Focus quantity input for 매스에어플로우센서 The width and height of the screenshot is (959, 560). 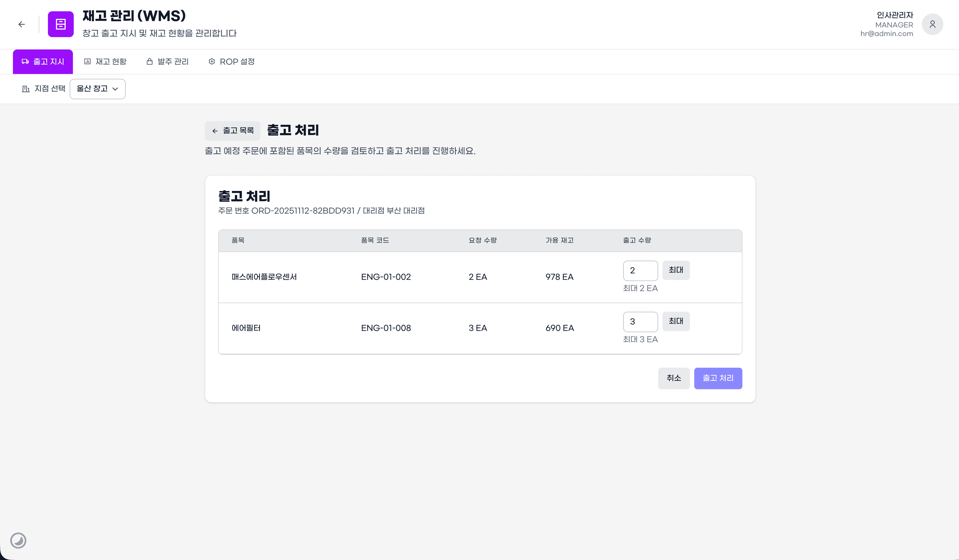click(640, 271)
